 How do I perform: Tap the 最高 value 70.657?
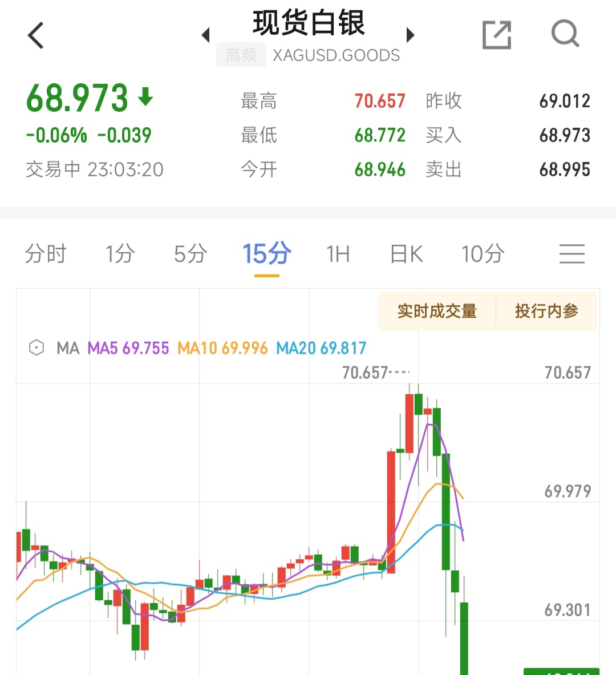coord(380,101)
